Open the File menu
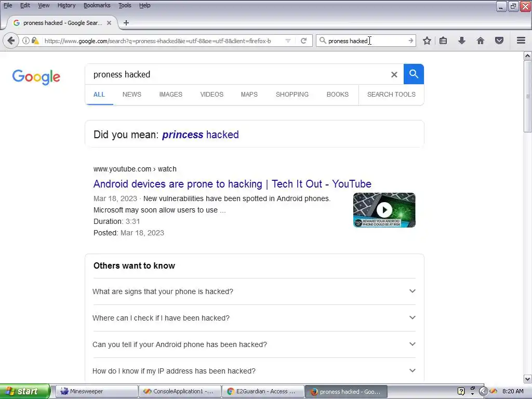532x399 pixels. tap(8, 5)
